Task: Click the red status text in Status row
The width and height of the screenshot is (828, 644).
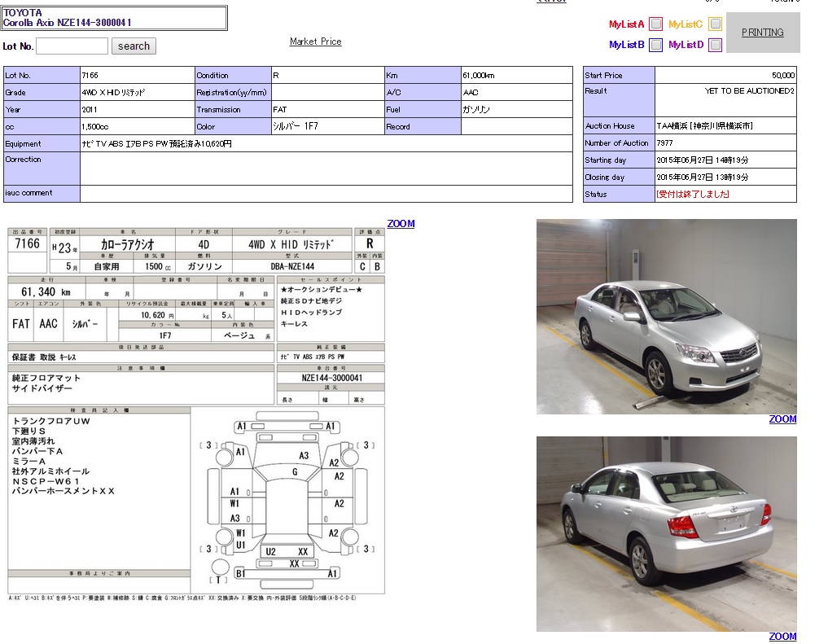Action: pos(693,195)
